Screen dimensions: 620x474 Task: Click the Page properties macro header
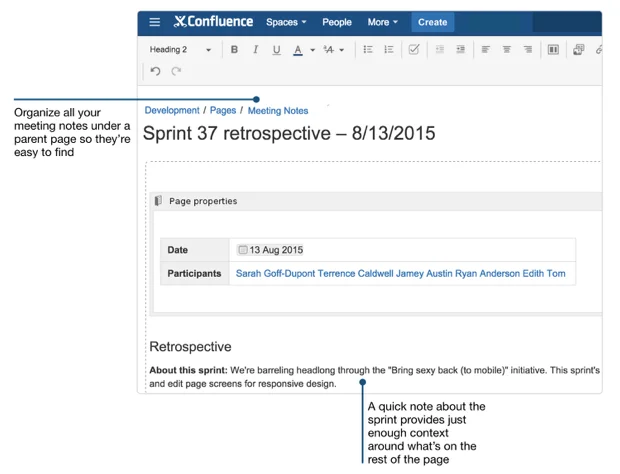(x=376, y=201)
